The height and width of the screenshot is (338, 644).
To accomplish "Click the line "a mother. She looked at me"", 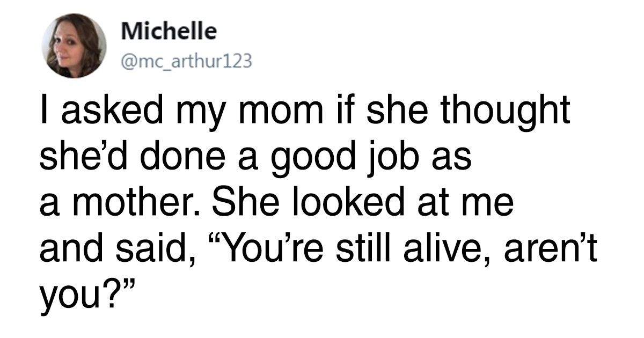I will coord(276,205).
